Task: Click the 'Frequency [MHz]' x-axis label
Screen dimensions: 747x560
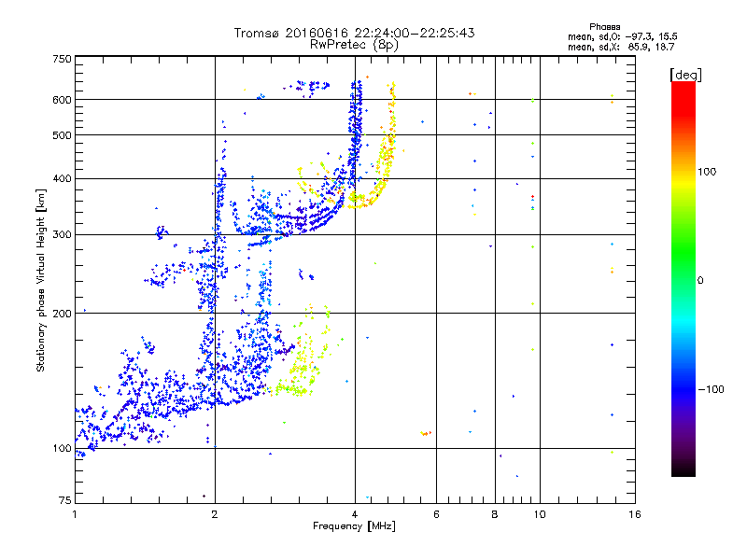Action: coord(354,526)
